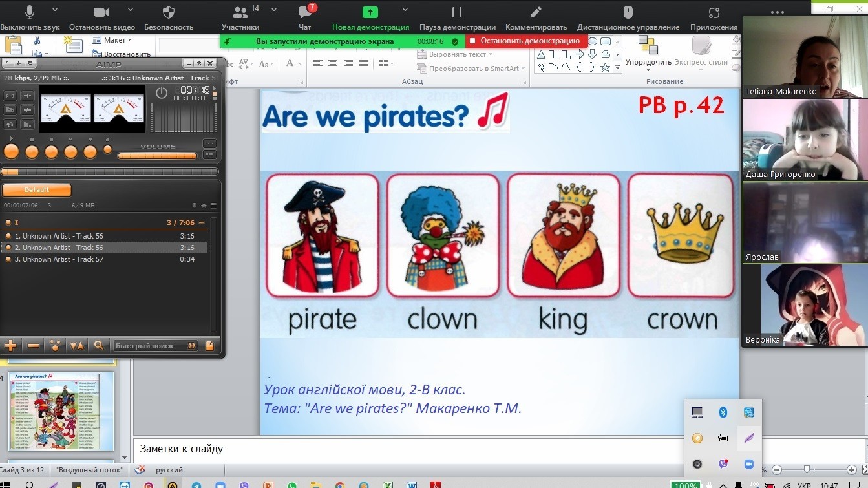Open the Zoom annotate pencil tool

[x=535, y=13]
